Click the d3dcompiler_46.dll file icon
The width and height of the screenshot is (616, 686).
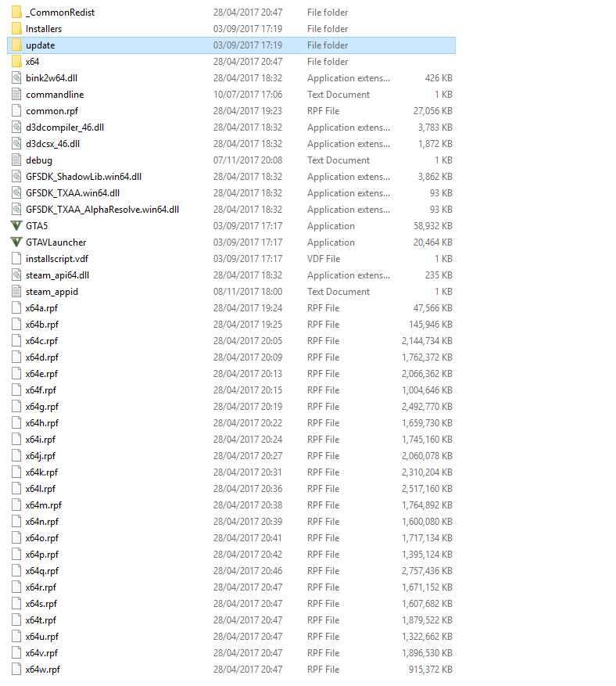(16, 128)
